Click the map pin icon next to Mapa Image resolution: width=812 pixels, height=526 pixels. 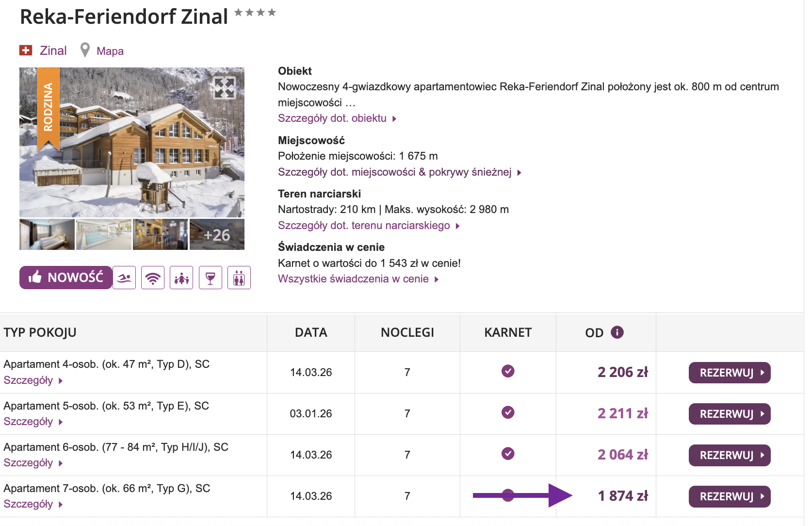point(85,49)
